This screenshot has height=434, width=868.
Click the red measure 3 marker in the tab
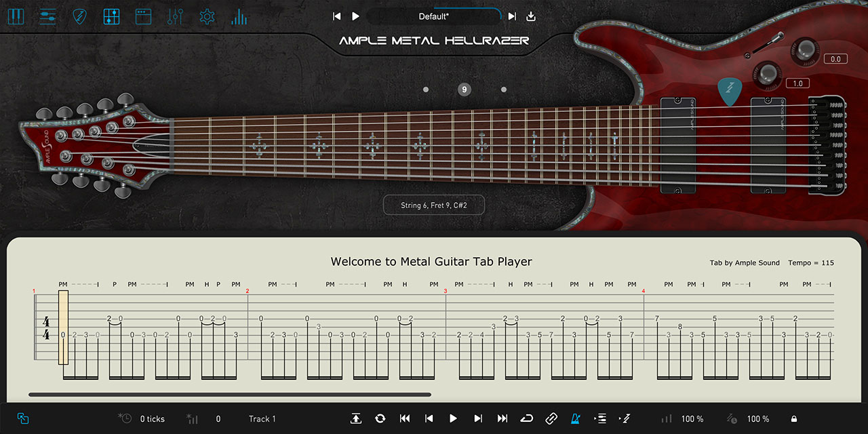click(446, 291)
